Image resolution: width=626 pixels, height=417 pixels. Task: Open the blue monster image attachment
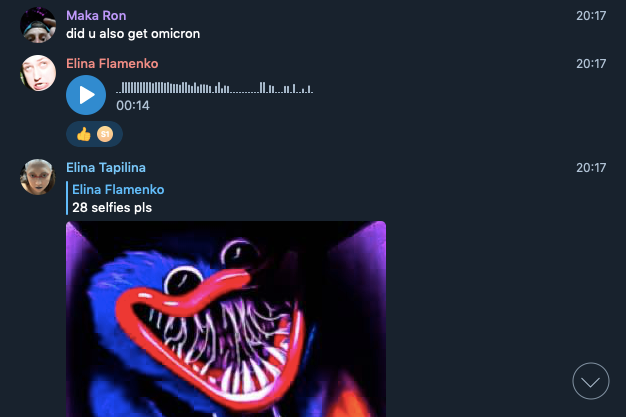(226, 319)
